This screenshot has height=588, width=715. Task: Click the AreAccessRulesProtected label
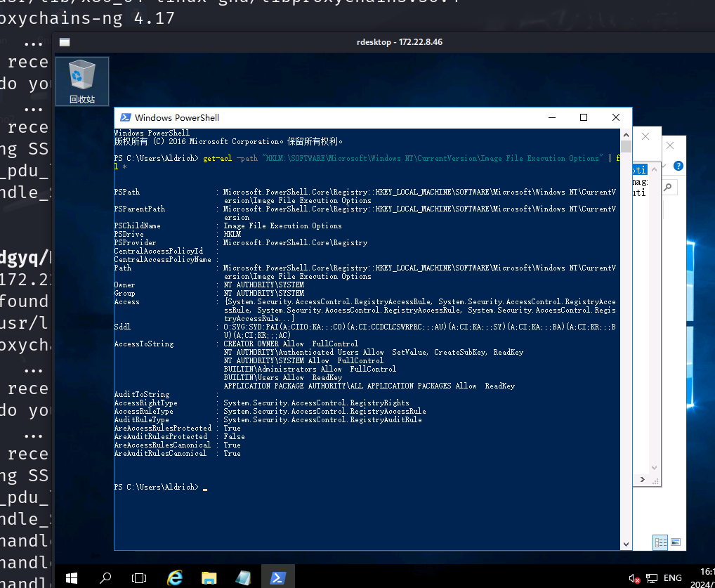(163, 428)
